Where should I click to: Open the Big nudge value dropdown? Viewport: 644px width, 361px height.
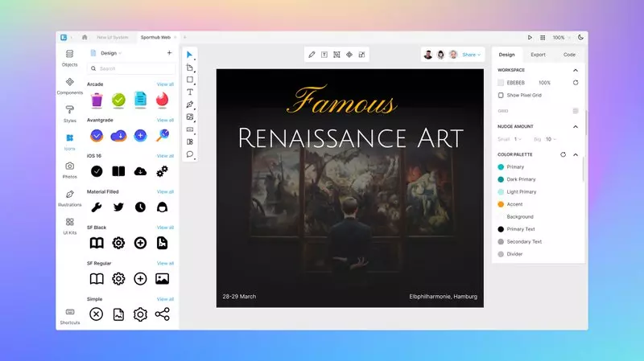point(551,139)
